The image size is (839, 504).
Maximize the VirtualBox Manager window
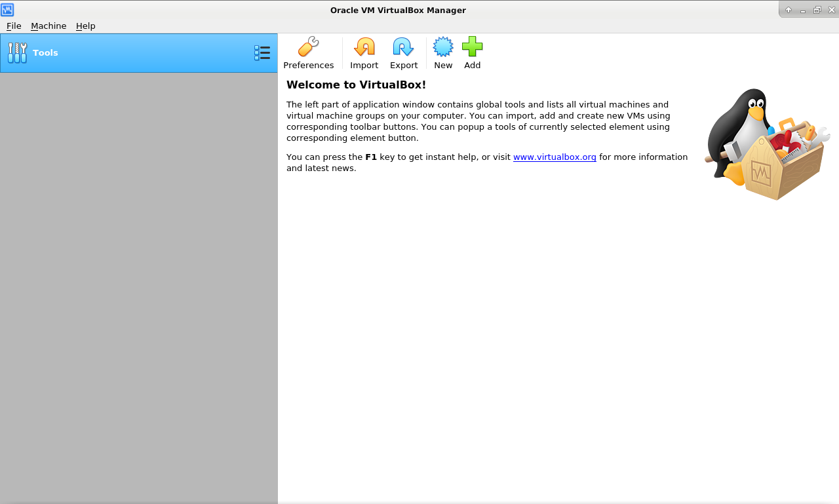point(817,10)
